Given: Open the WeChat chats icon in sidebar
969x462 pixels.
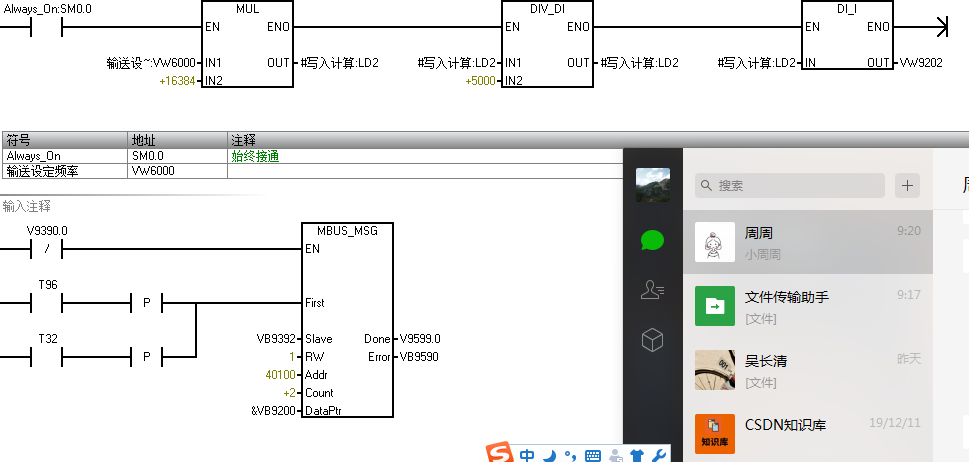Looking at the screenshot, I should (652, 240).
